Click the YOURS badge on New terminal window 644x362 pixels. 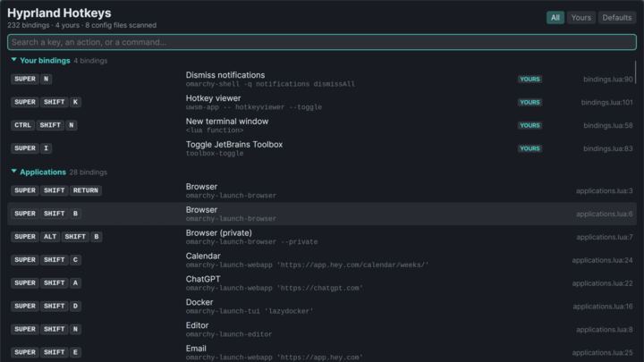click(530, 125)
